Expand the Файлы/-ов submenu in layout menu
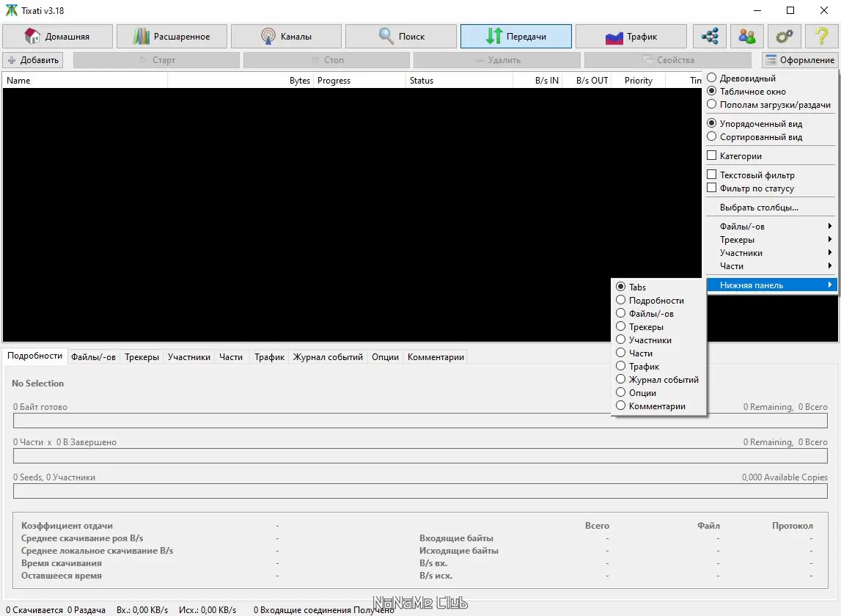 (770, 227)
